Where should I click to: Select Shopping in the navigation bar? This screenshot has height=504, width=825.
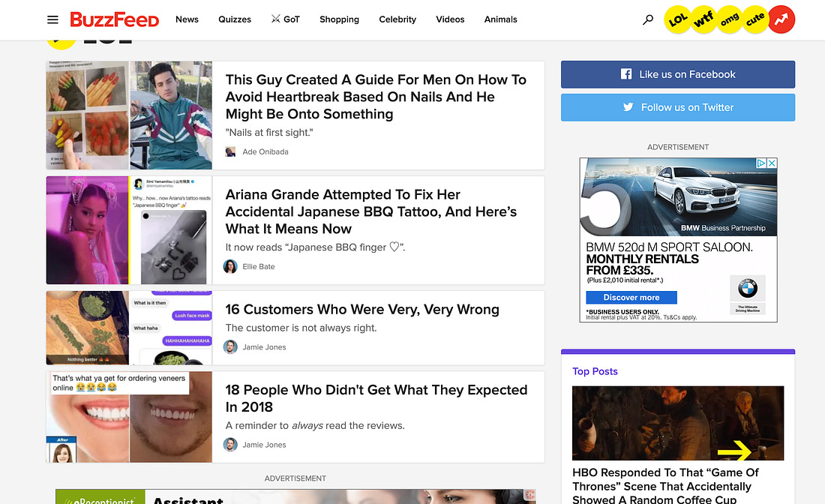[x=339, y=19]
